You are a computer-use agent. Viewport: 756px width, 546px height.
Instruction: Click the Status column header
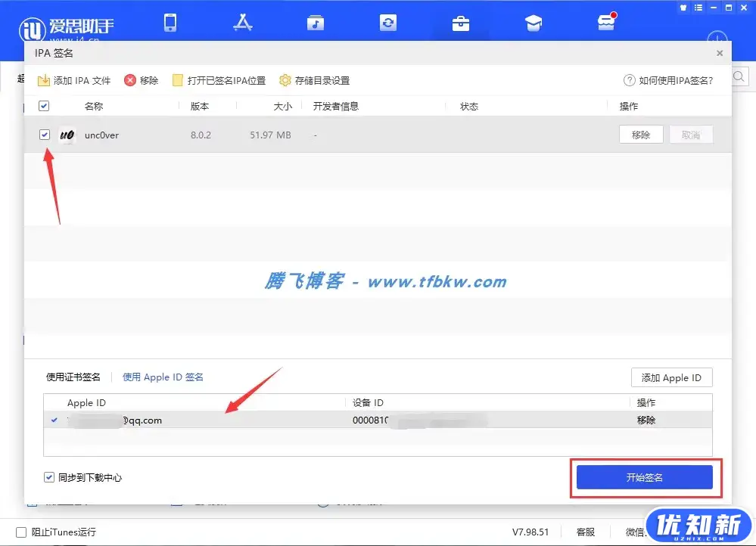tap(469, 106)
